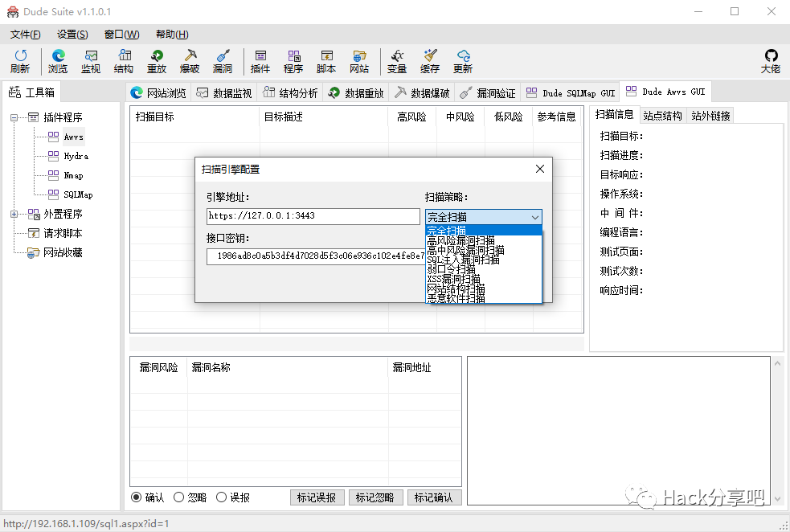Collapse the 插件程序 tree node

click(x=14, y=117)
